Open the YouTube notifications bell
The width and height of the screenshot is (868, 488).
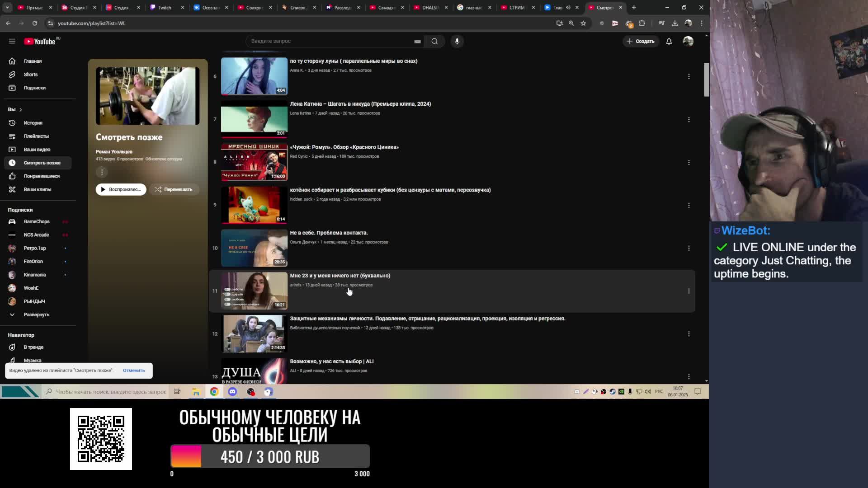click(x=669, y=41)
